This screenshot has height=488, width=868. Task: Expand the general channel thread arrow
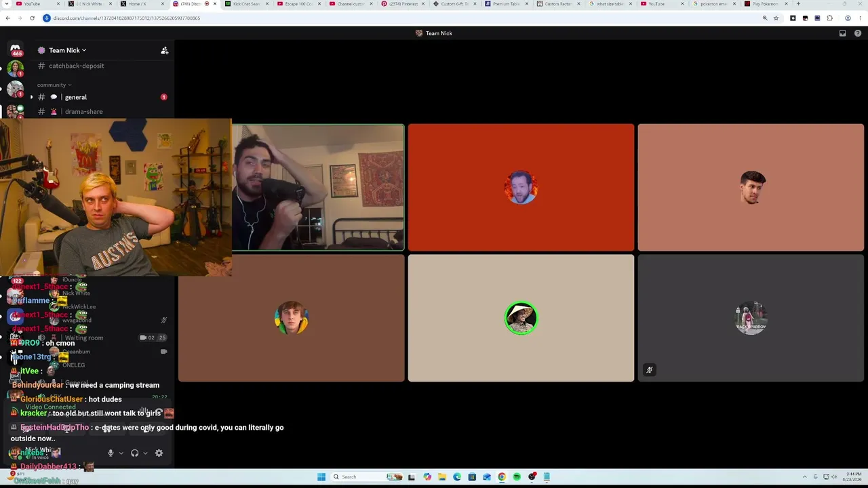(x=31, y=97)
